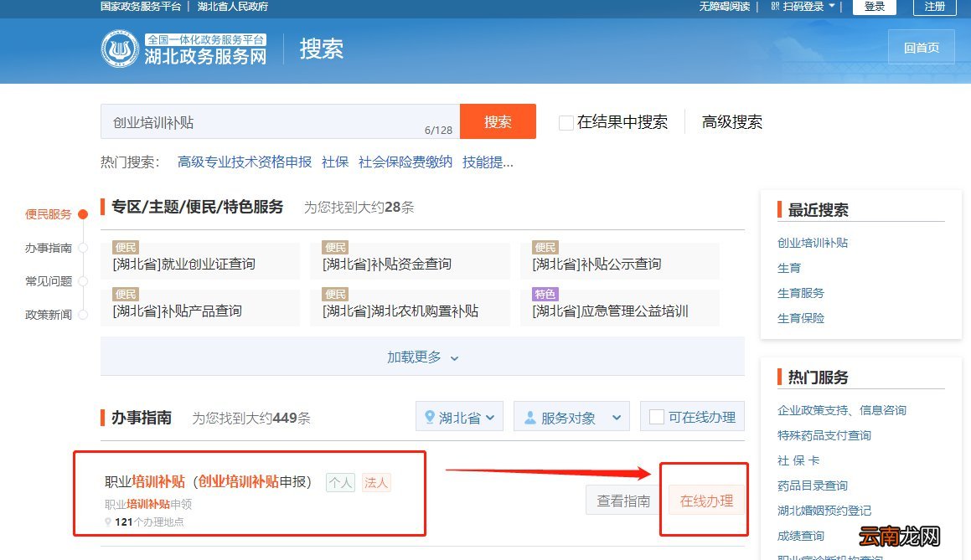
Task: Open the 职业培训补贴（创业培训补贴申报）result title
Action: tap(208, 481)
